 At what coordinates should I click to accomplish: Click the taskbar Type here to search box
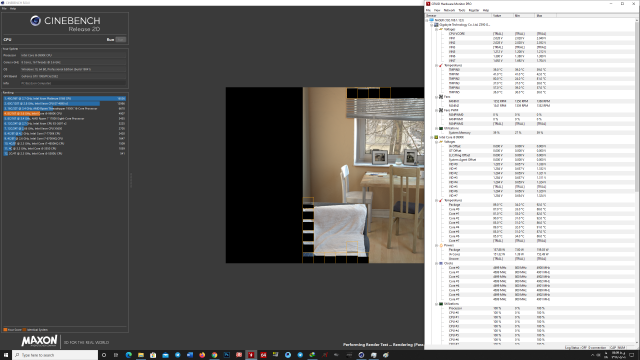click(x=55, y=355)
